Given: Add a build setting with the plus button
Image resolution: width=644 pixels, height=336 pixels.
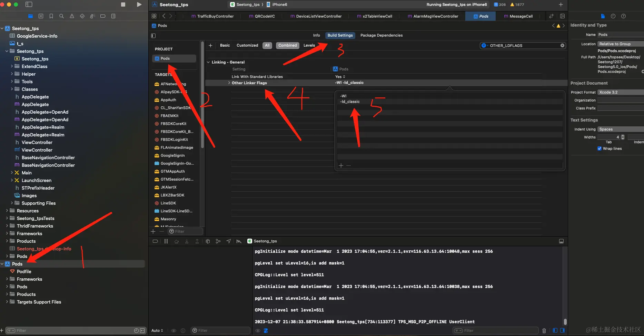Looking at the screenshot, I should [210, 46].
